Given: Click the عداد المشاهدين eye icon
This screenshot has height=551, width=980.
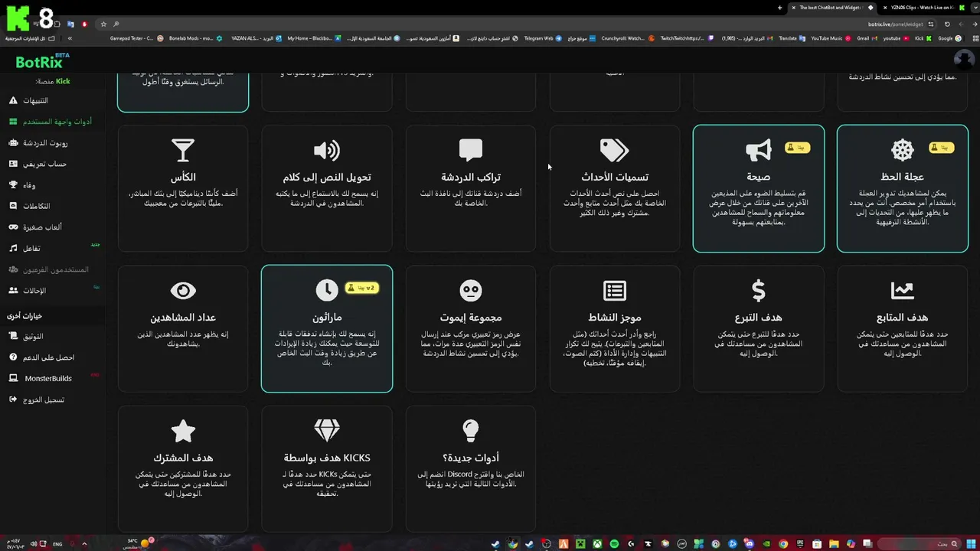Looking at the screenshot, I should click(x=183, y=291).
